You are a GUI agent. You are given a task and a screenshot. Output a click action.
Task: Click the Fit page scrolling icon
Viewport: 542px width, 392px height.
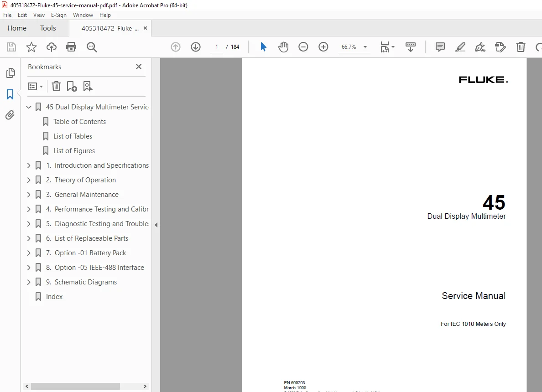tap(385, 47)
